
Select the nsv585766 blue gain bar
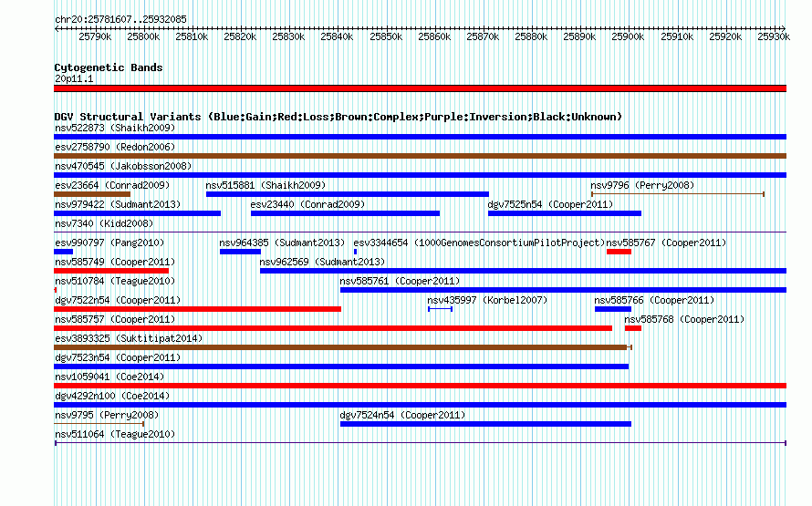pos(613,309)
